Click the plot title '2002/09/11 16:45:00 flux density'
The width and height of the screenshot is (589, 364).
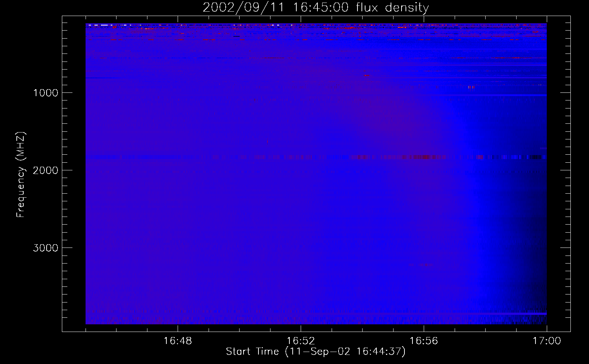(316, 7)
